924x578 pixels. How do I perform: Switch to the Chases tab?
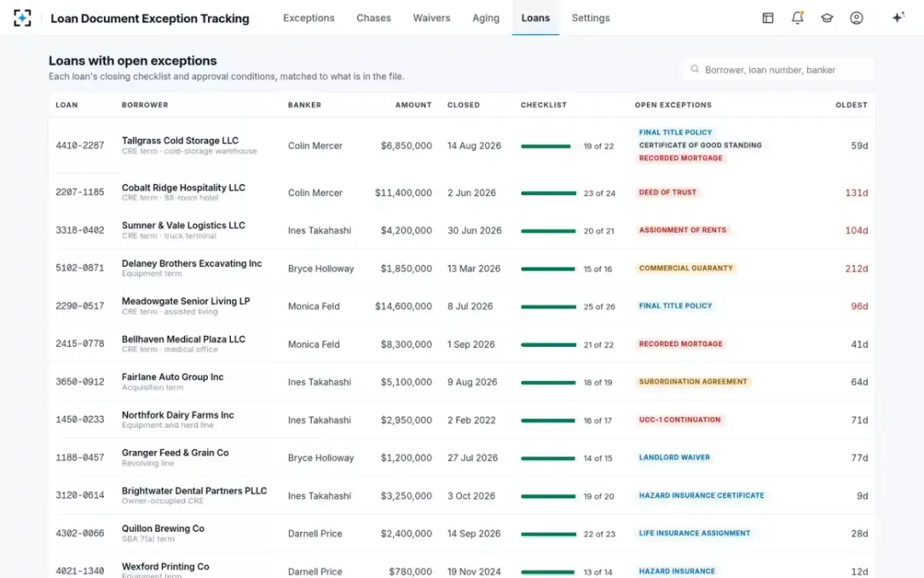pyautogui.click(x=373, y=18)
